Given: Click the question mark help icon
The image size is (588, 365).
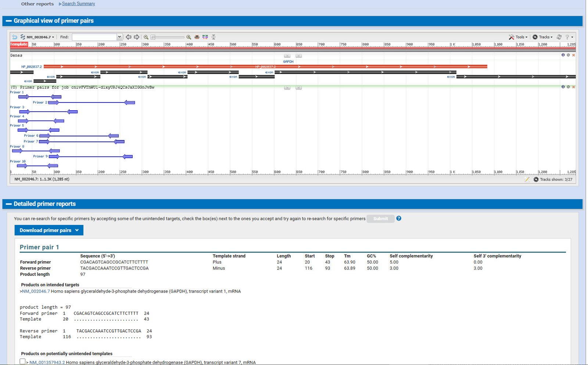Looking at the screenshot, I should [x=567, y=37].
